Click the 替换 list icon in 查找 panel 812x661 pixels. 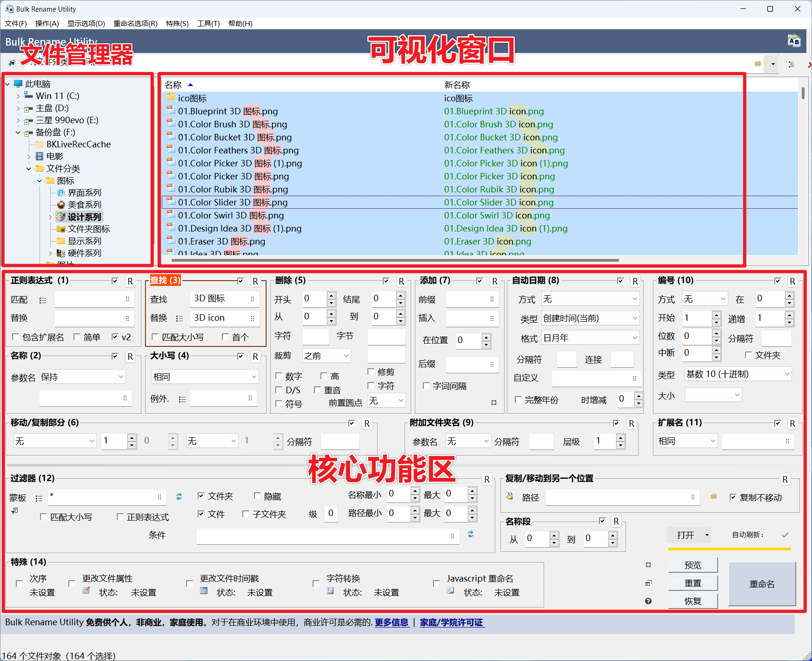180,318
